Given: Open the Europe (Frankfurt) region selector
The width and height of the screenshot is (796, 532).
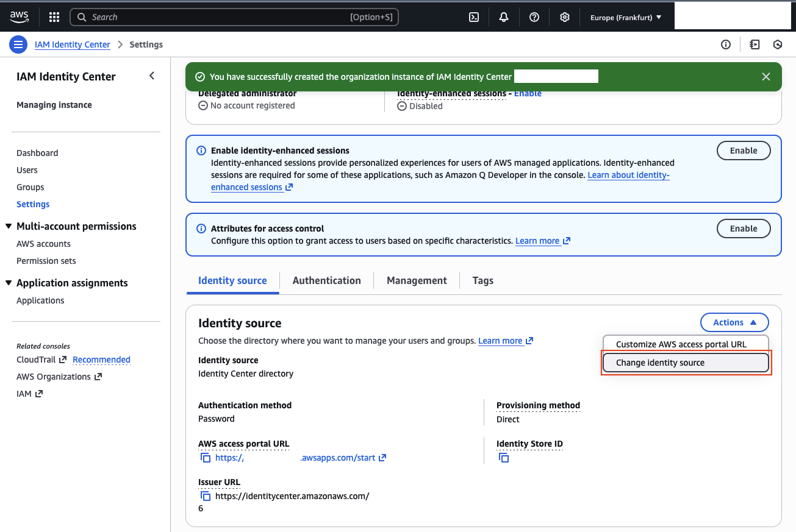Looking at the screenshot, I should click(625, 17).
